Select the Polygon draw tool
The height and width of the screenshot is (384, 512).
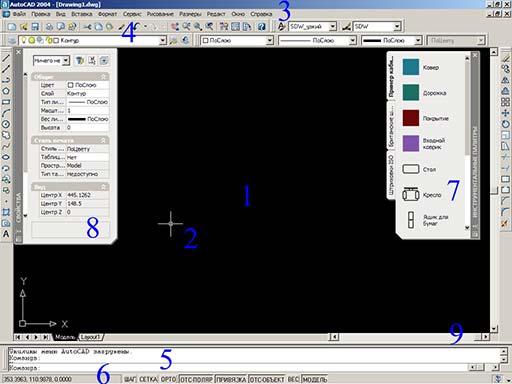click(6, 91)
